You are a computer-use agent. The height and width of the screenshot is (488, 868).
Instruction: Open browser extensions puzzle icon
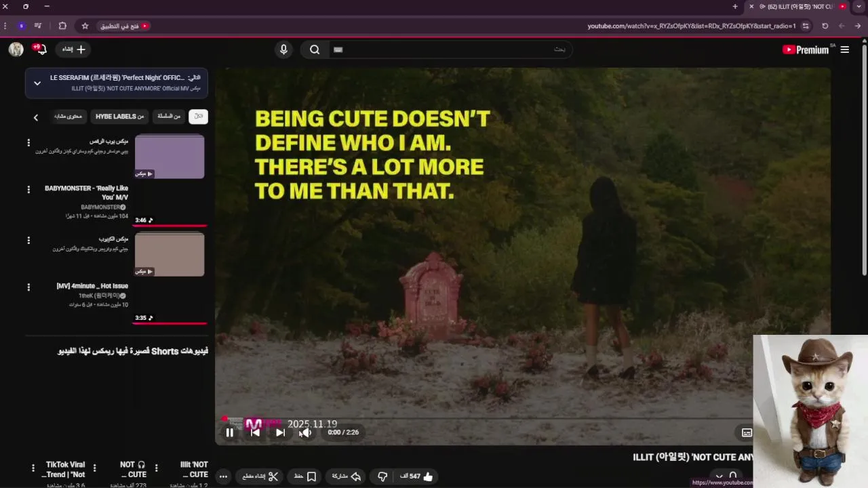click(62, 26)
